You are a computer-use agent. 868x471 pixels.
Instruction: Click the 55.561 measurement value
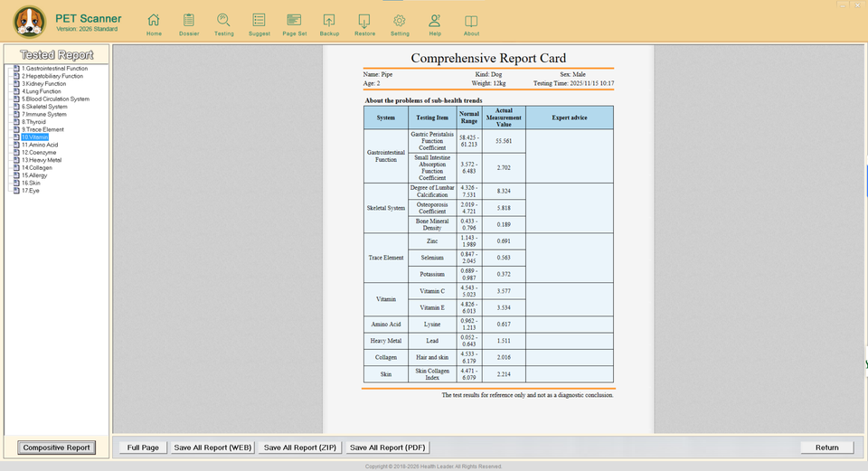tap(504, 141)
